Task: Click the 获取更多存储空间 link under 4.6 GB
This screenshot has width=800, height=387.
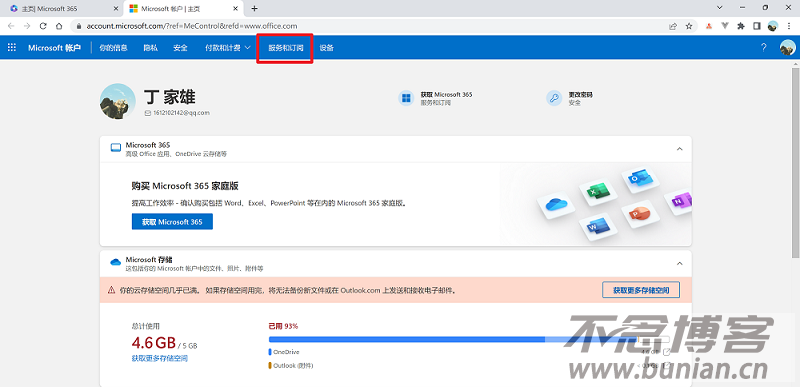Action: pyautogui.click(x=160, y=358)
